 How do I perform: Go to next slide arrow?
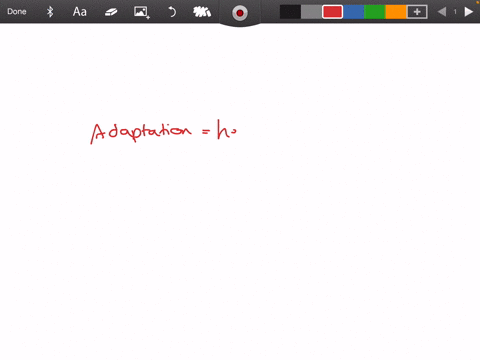coord(469,12)
